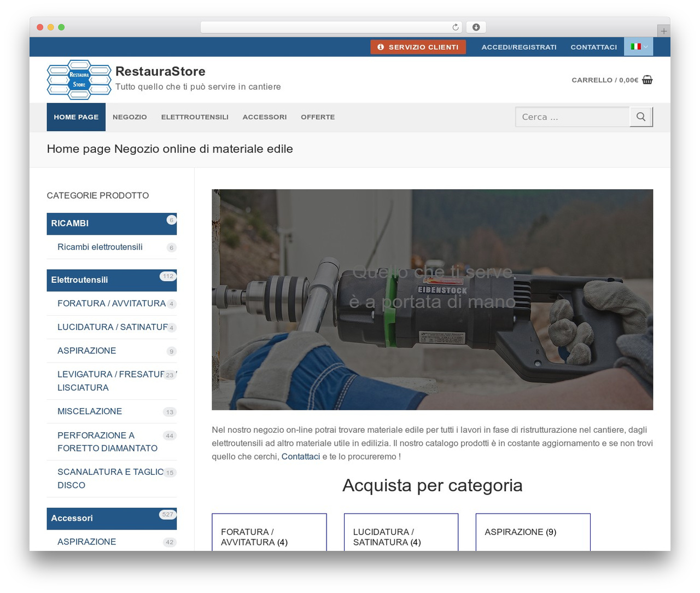Focus the Cerca search field
This screenshot has height=593, width=700.
pos(573,117)
